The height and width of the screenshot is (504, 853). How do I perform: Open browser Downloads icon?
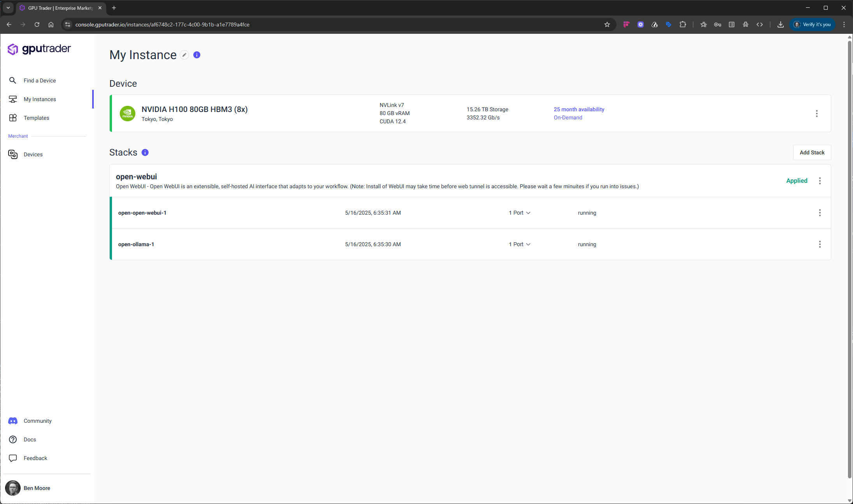click(x=780, y=24)
